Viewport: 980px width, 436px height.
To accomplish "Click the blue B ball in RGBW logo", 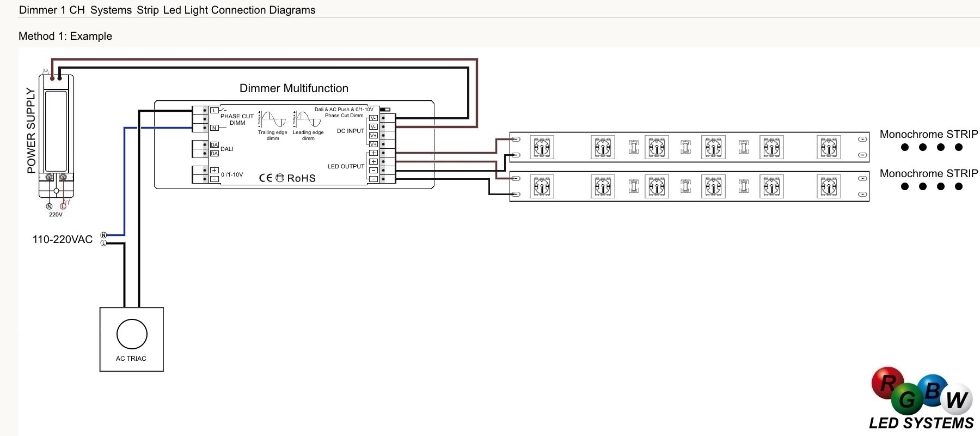I will coord(933,390).
